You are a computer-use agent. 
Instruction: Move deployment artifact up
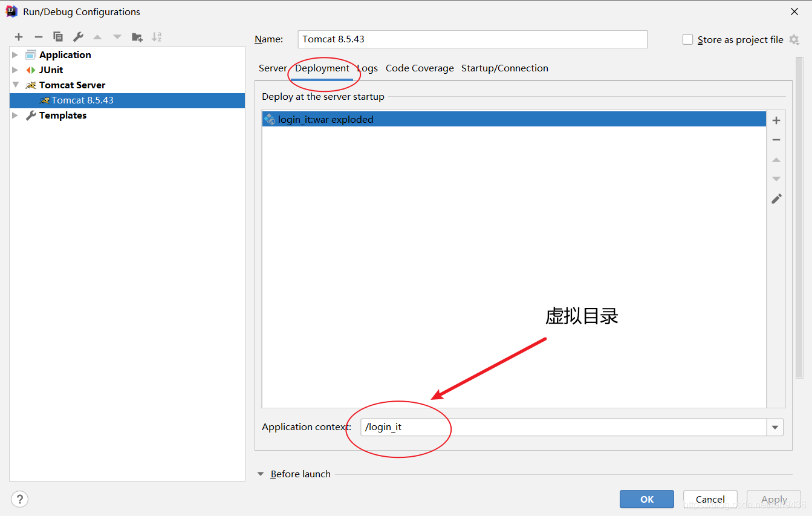tap(776, 160)
